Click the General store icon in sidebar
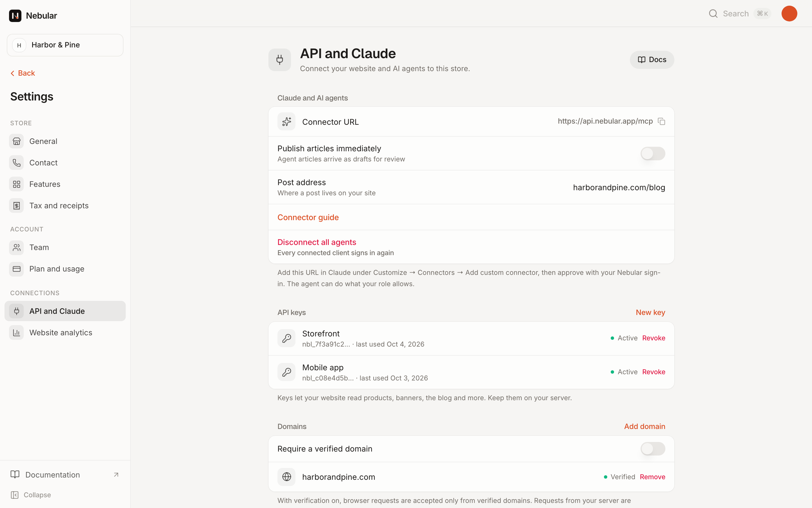Viewport: 812px width, 508px height. (16, 141)
